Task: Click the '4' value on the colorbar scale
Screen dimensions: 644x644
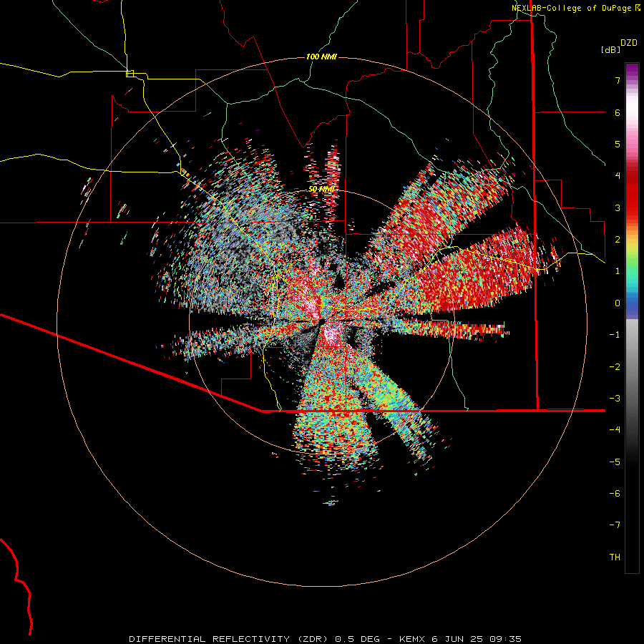Action: 618,176
